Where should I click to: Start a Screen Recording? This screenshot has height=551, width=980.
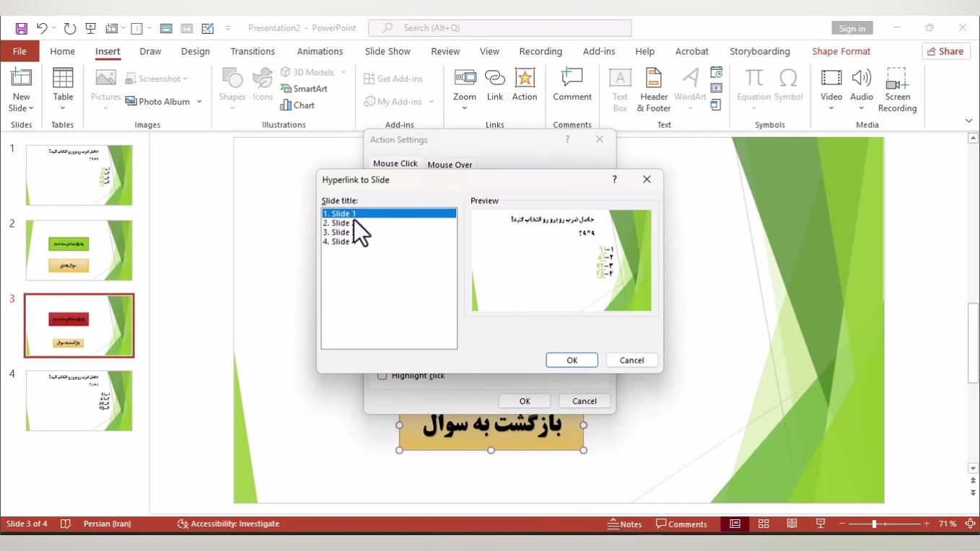pyautogui.click(x=897, y=89)
